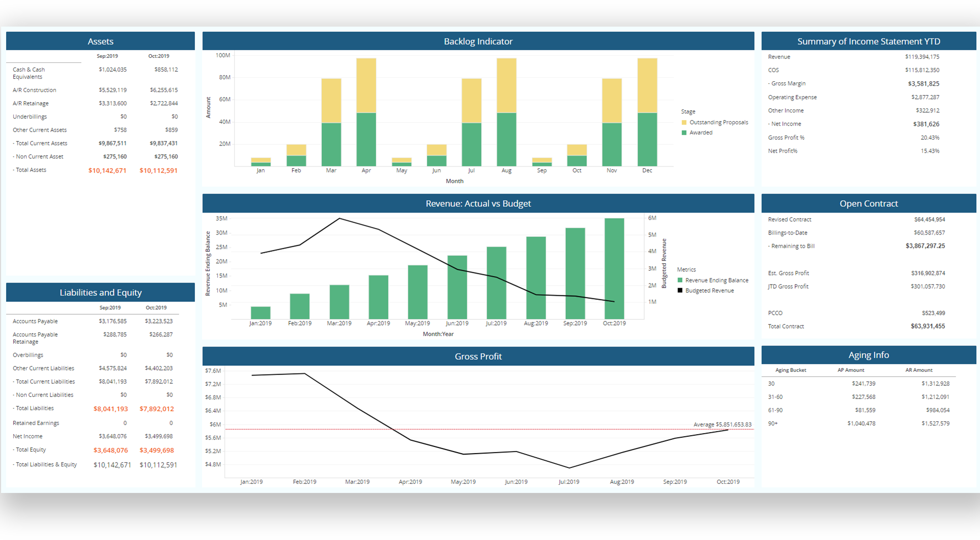Select the Jan:2019 bar in Revenue chart
The image size is (980, 540).
point(260,313)
